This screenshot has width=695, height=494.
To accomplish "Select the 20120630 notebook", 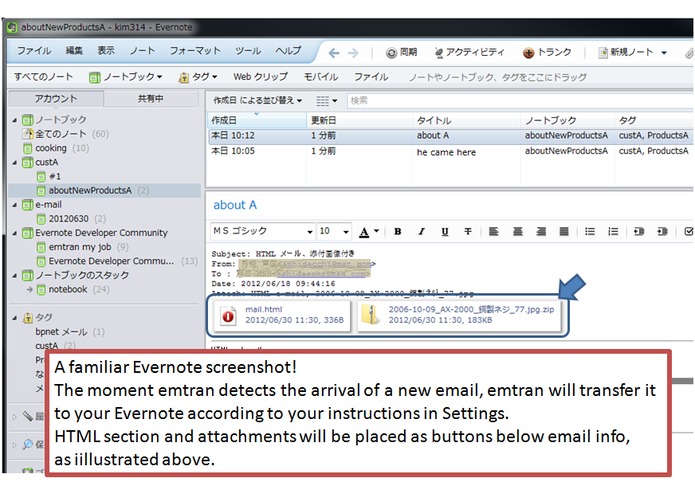I will 68,219.
